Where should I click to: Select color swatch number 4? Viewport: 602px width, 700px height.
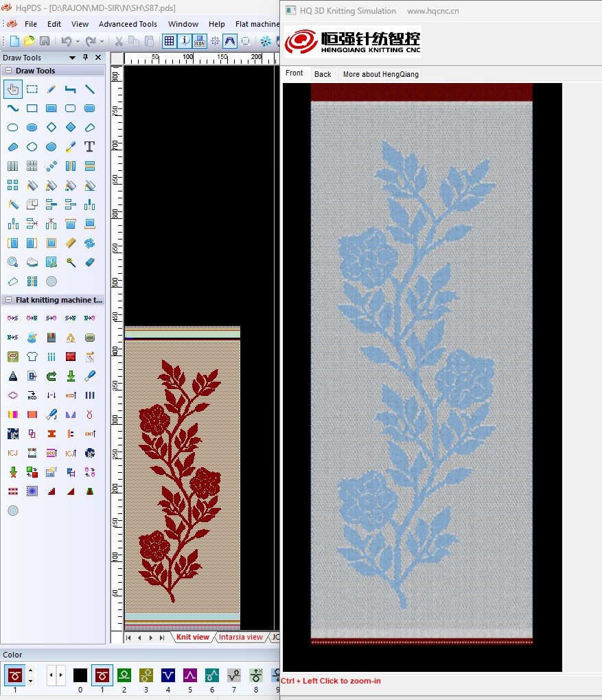click(168, 675)
